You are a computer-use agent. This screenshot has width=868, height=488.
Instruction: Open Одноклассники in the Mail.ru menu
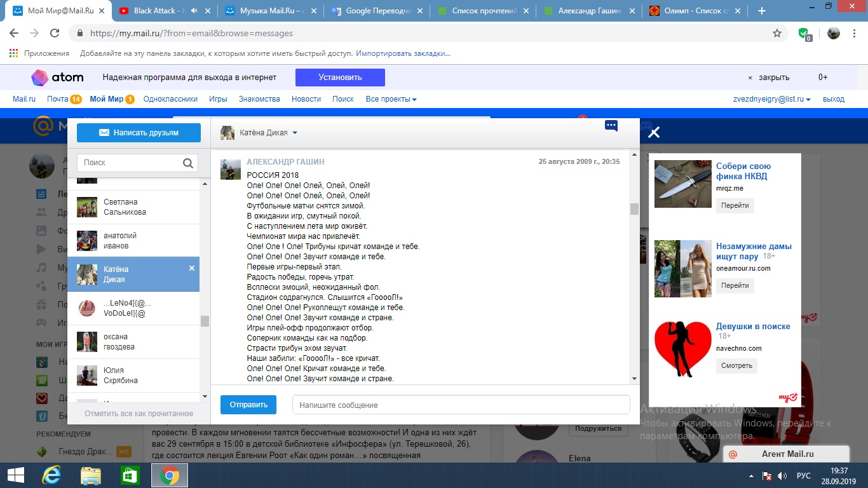click(x=170, y=99)
